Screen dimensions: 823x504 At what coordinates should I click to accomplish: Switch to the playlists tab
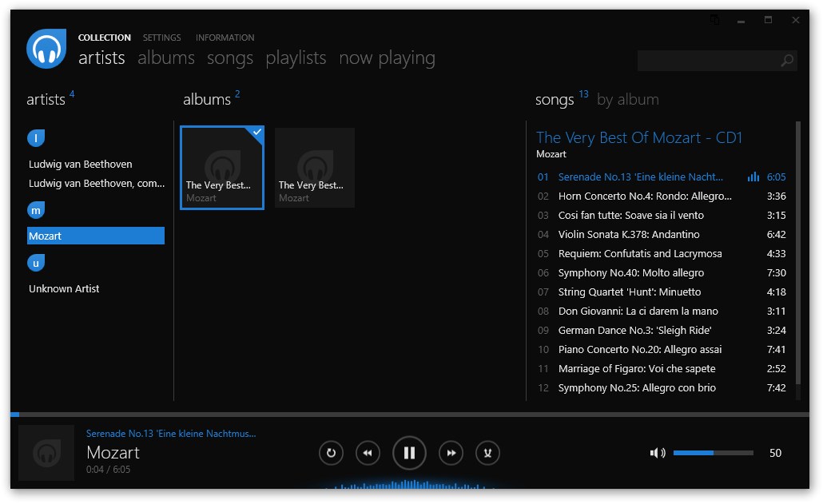[x=296, y=58]
